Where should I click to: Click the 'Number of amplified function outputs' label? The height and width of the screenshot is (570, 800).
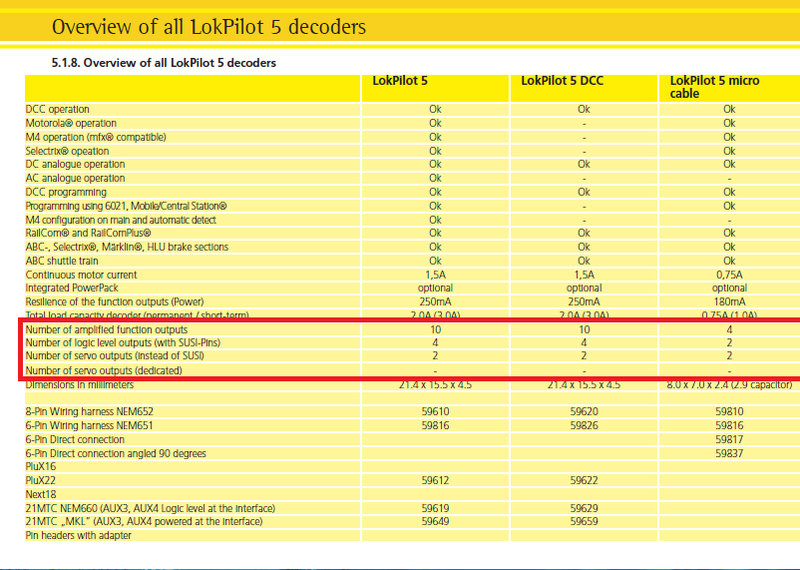[x=107, y=330]
